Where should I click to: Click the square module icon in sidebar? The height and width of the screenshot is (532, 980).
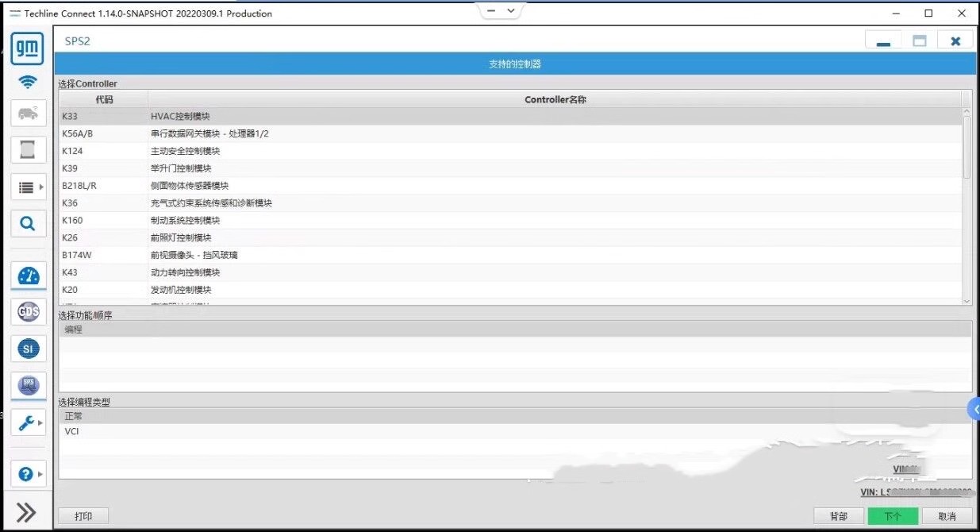point(28,148)
